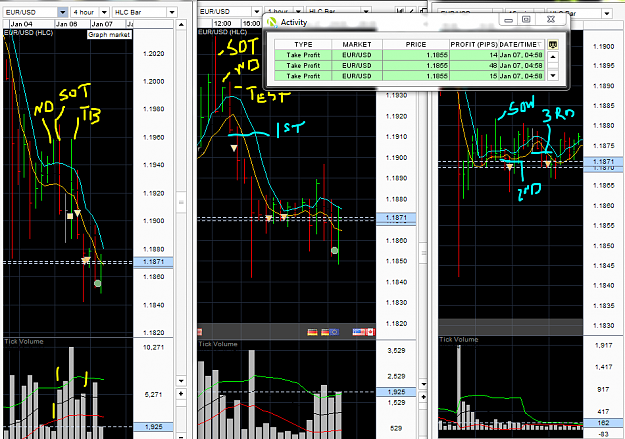Click the up arrow in Activity list

point(553,57)
